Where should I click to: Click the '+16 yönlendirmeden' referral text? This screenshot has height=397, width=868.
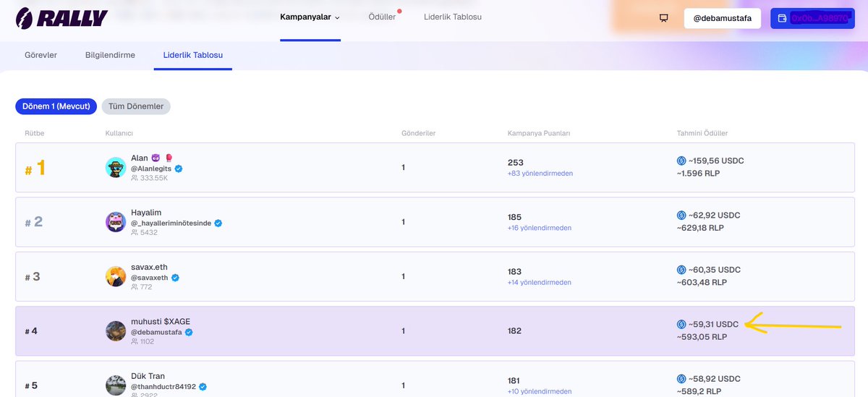point(540,228)
